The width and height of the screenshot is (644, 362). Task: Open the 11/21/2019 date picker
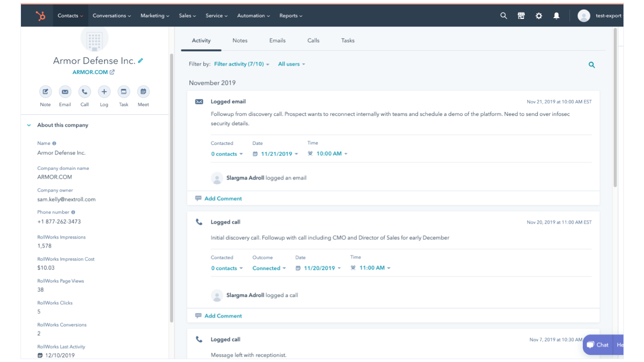pos(276,154)
